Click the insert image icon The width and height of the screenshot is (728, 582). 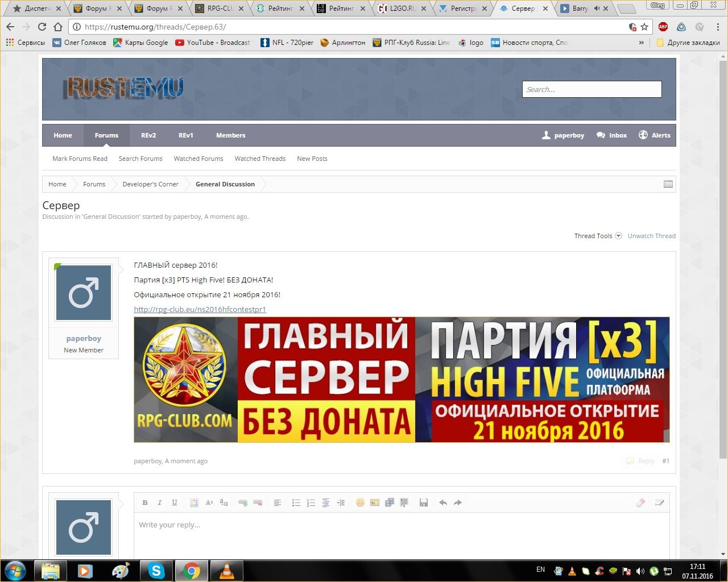[375, 502]
